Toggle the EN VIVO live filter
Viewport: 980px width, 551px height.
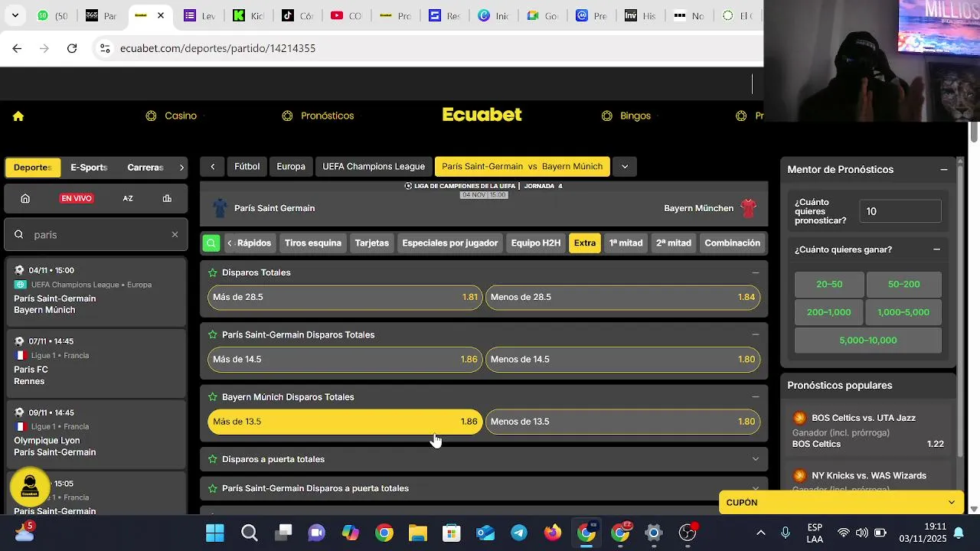coord(77,198)
